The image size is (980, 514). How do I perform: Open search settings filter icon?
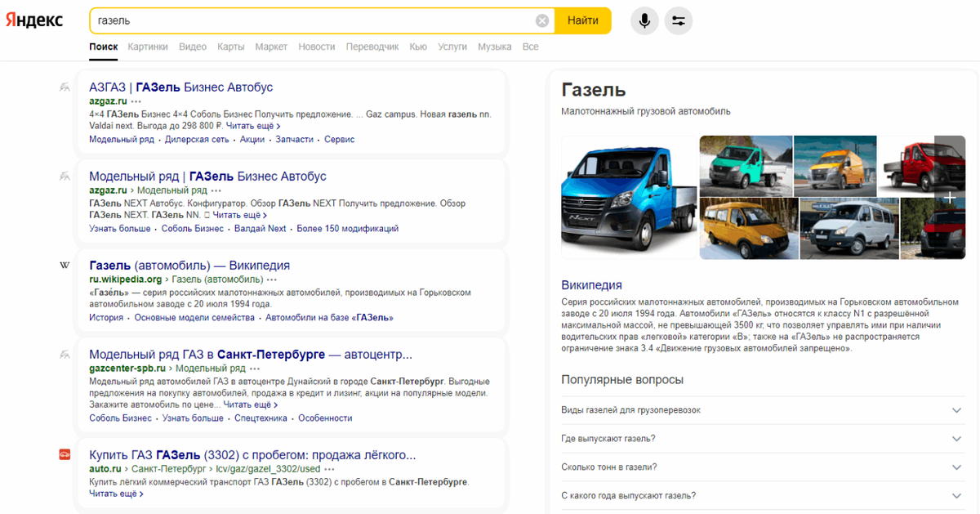pyautogui.click(x=678, y=20)
